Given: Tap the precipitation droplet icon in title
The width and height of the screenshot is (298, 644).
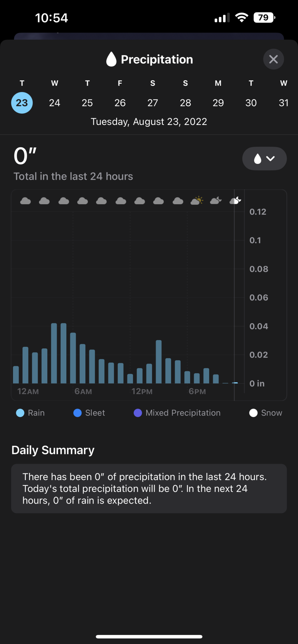Looking at the screenshot, I should coord(111,59).
